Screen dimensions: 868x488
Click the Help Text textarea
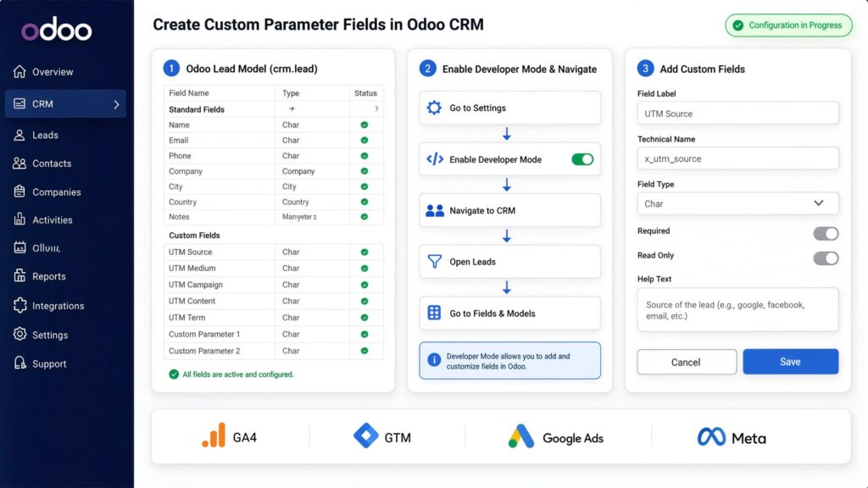tap(737, 310)
